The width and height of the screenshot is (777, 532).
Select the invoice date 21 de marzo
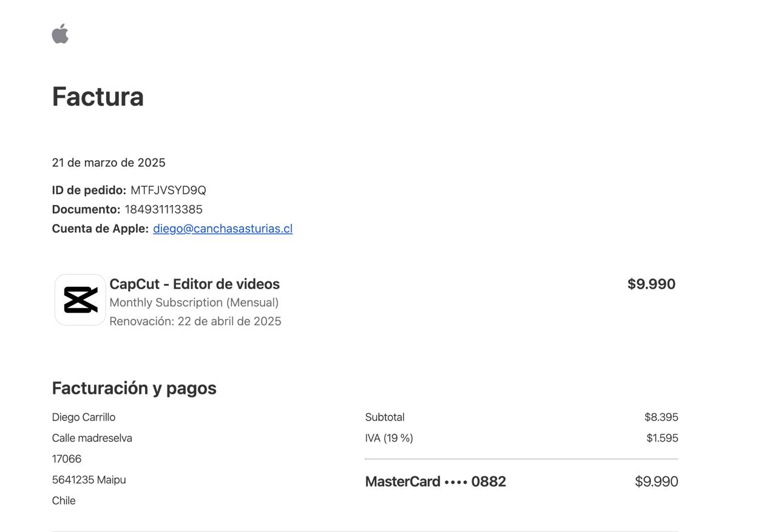[109, 163]
